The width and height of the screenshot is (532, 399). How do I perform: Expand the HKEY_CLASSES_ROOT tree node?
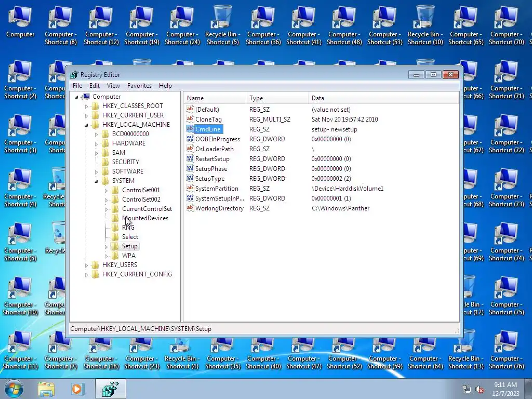click(x=86, y=106)
